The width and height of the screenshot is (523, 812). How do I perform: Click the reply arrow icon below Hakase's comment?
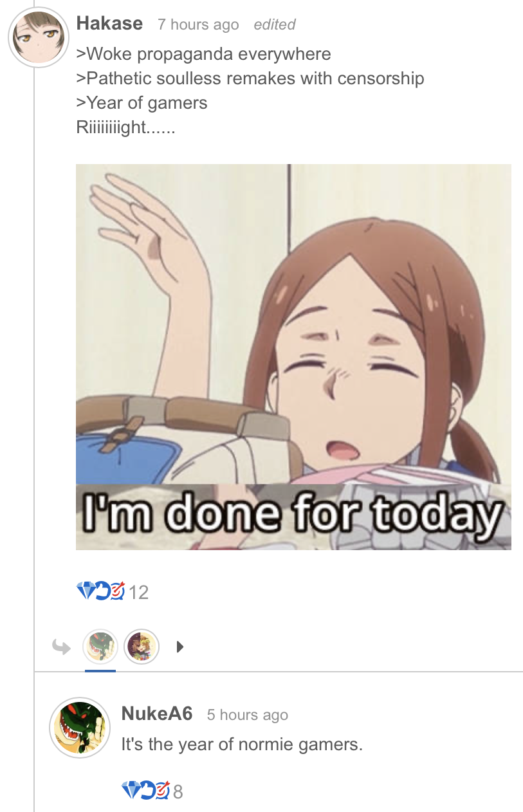(62, 647)
